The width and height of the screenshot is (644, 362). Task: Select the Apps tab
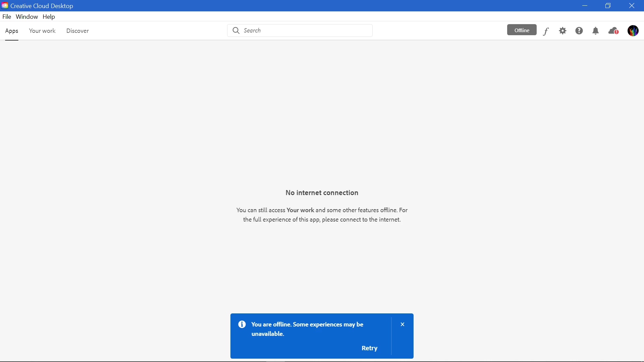click(x=12, y=31)
